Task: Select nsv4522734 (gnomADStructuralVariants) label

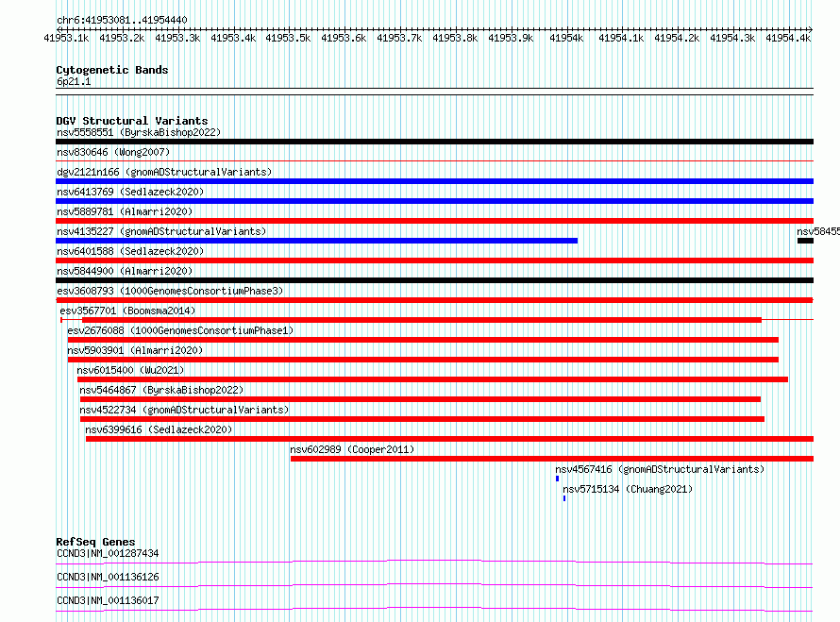Action: [x=184, y=410]
